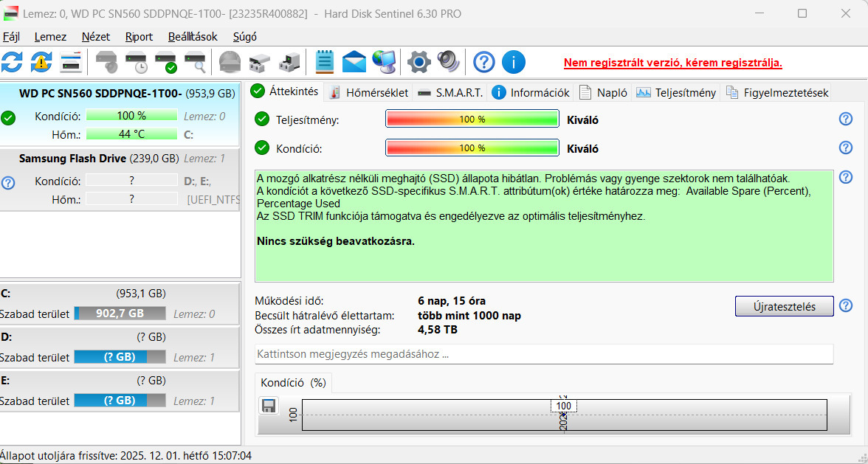Click the "6 nap, 15 óra" value

(452, 302)
